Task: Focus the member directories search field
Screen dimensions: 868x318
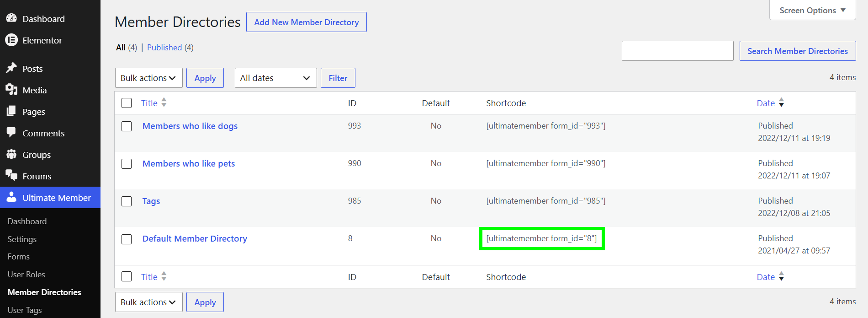Action: pos(677,51)
